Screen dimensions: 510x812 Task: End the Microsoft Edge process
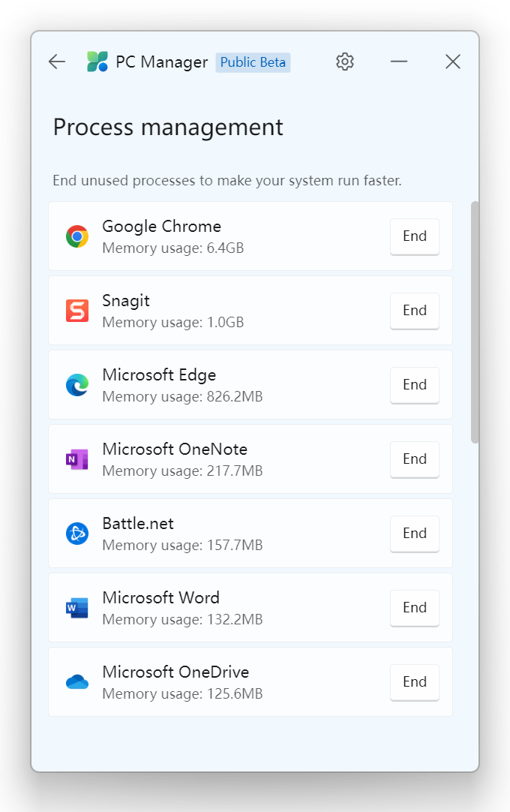415,385
